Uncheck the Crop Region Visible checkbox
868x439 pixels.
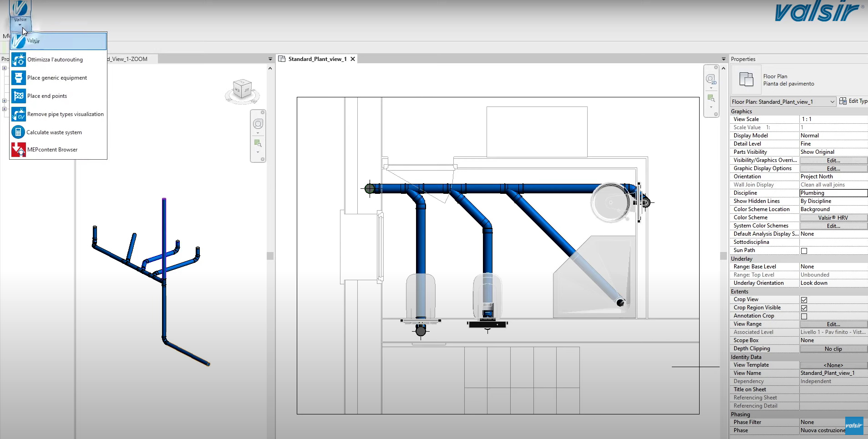click(x=804, y=308)
